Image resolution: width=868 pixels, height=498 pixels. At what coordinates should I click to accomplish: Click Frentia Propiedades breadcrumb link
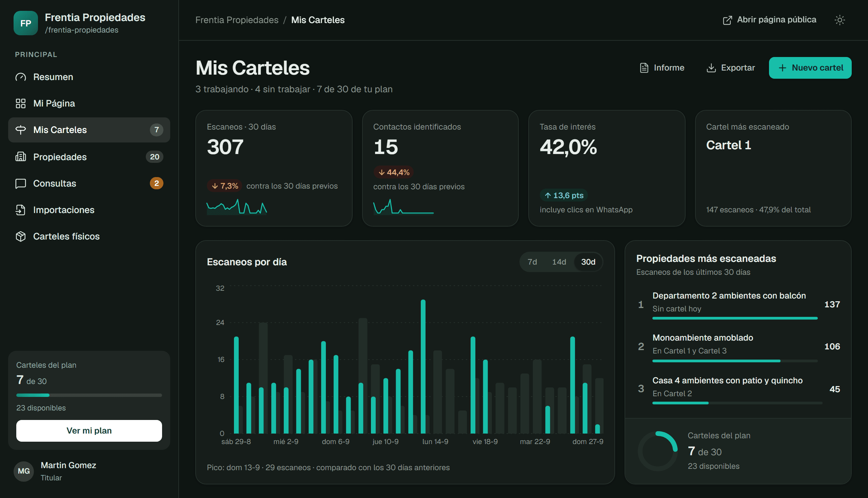pos(237,20)
